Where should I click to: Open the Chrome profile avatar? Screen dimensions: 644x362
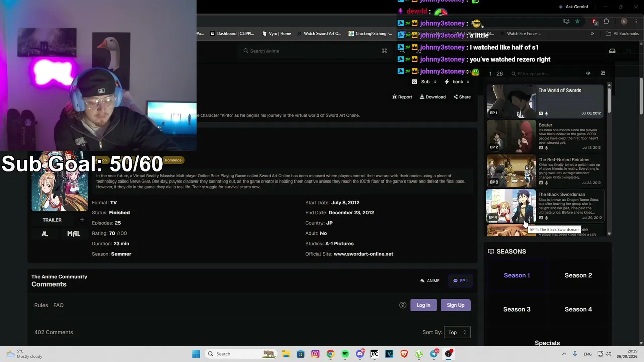click(x=624, y=21)
